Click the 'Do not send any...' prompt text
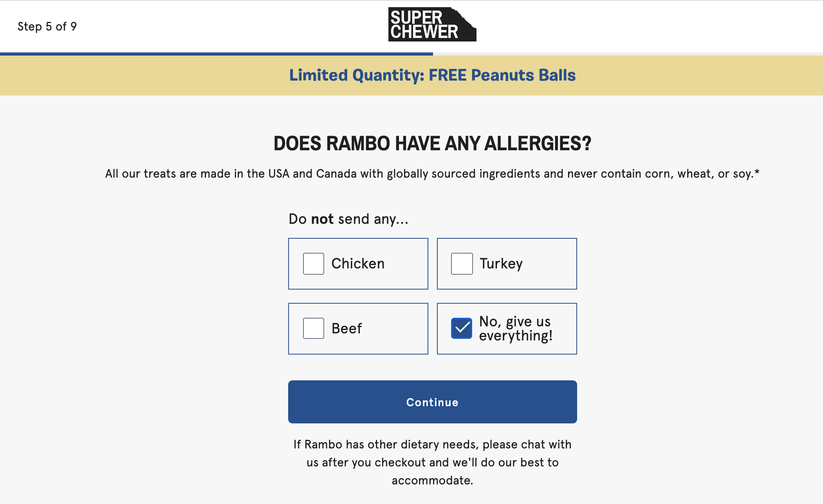 [x=348, y=219]
